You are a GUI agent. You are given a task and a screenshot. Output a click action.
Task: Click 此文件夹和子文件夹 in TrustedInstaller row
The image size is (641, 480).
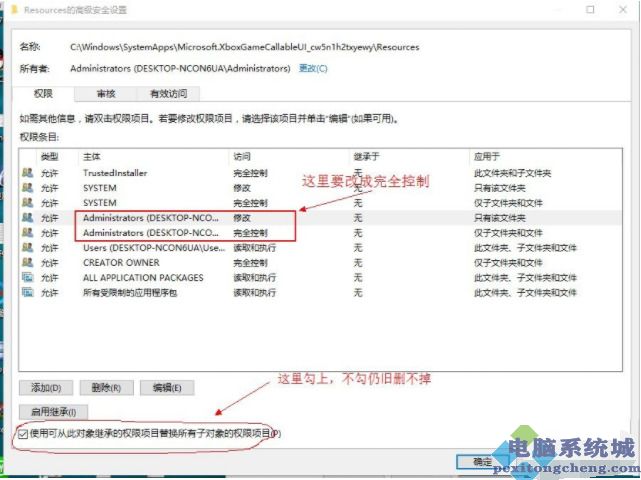click(512, 173)
